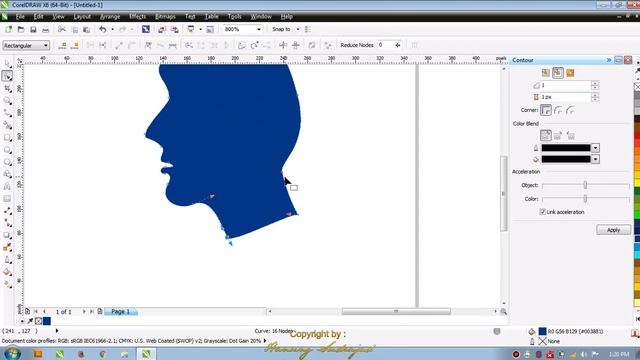Undo the last action with arrow icon
Image resolution: width=640 pixels, height=360 pixels.
pos(102,29)
